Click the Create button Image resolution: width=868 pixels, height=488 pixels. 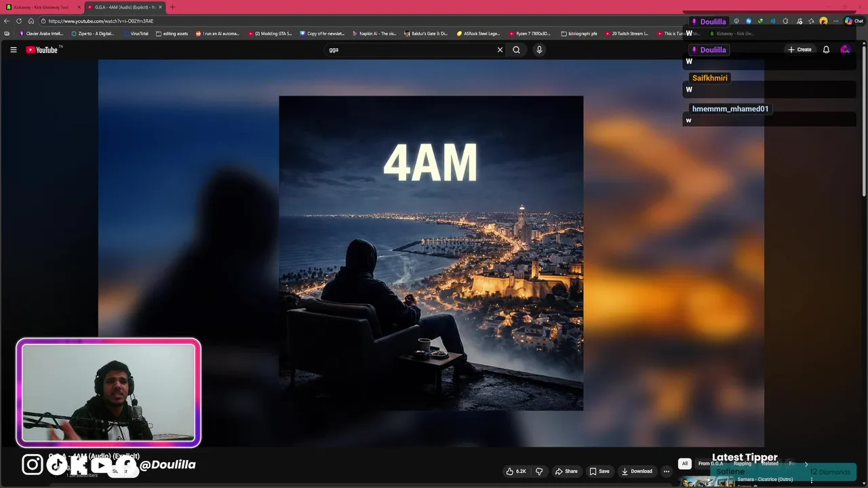pos(800,49)
